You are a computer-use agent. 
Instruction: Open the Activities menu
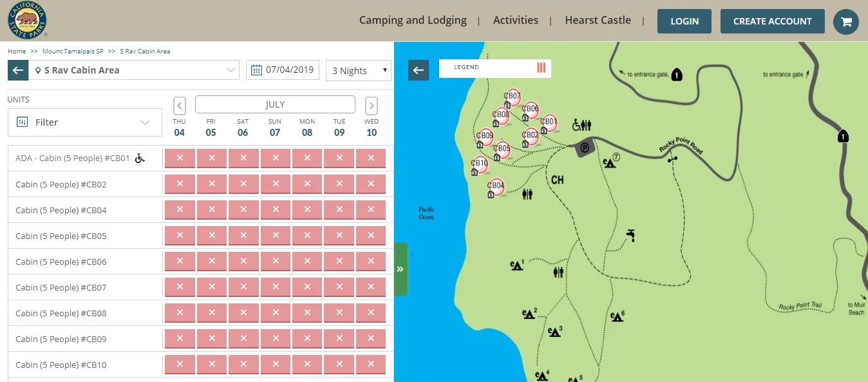click(x=516, y=20)
